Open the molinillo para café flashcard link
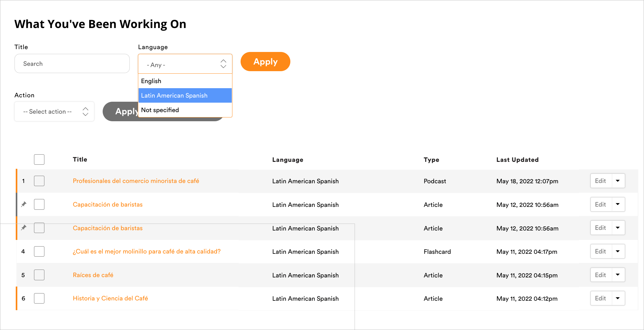The height and width of the screenshot is (330, 644). click(x=146, y=251)
